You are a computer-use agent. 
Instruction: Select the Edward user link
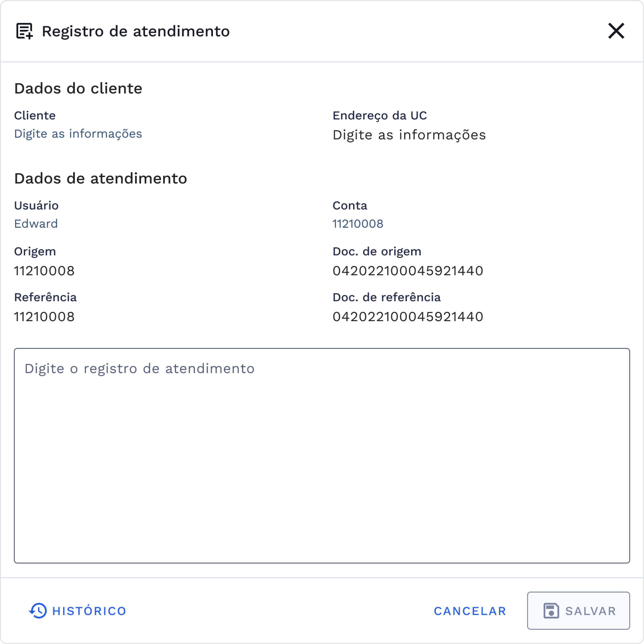tap(36, 224)
